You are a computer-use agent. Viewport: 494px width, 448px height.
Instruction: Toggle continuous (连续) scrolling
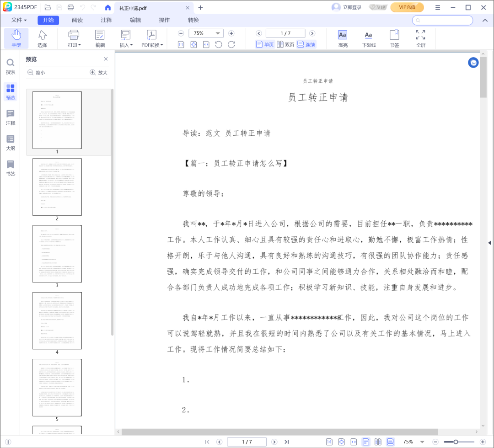click(x=306, y=44)
